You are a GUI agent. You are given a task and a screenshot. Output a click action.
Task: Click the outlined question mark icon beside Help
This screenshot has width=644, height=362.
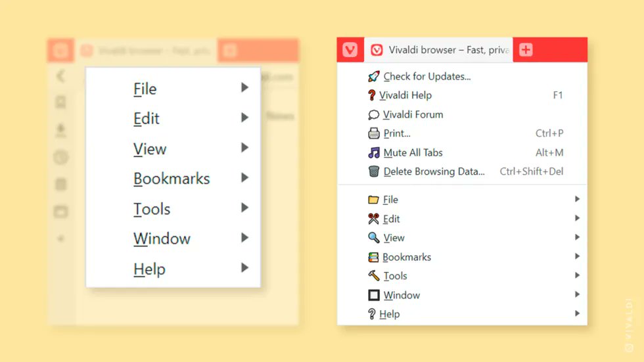tap(372, 314)
